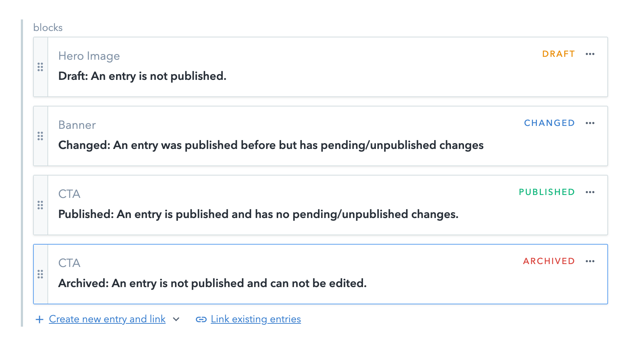Click the chain link icon
The width and height of the screenshot is (644, 354).
201,319
